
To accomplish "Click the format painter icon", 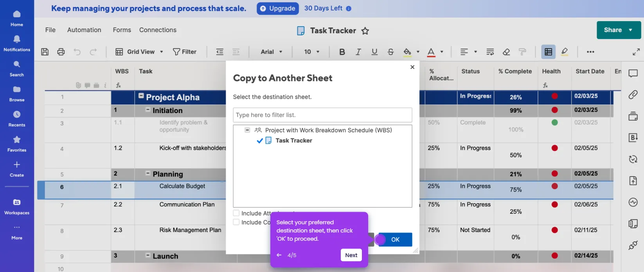I will click(522, 52).
